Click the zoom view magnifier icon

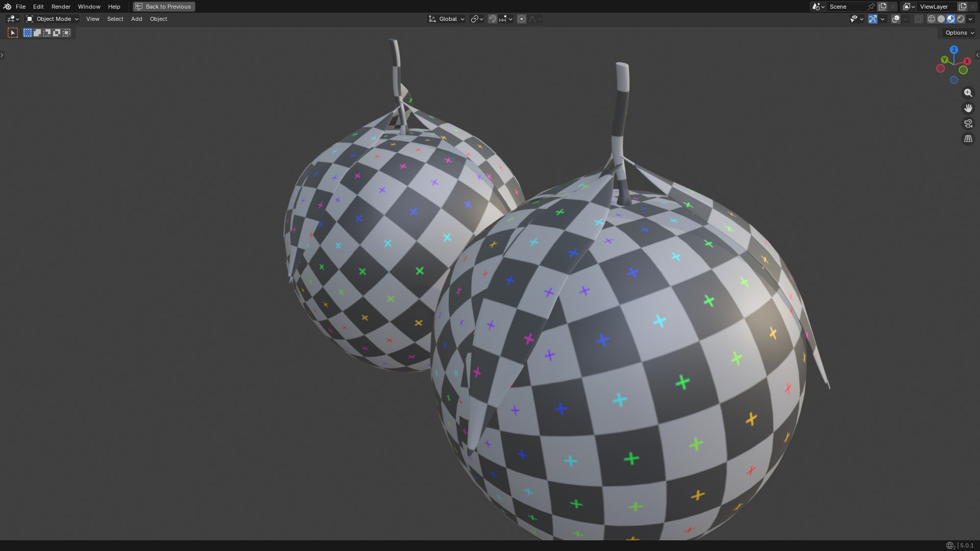point(968,93)
